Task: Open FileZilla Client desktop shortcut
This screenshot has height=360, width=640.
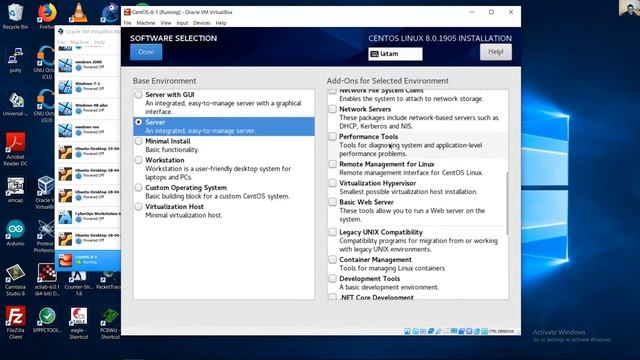Action: click(15, 322)
